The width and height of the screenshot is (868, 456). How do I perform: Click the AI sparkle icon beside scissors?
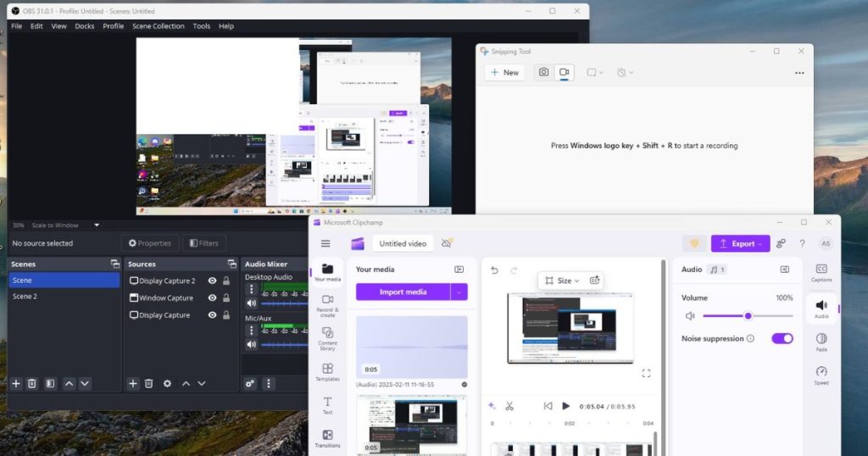click(x=492, y=406)
